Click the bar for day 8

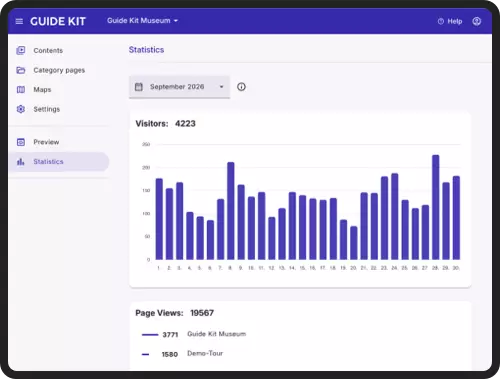tap(231, 211)
